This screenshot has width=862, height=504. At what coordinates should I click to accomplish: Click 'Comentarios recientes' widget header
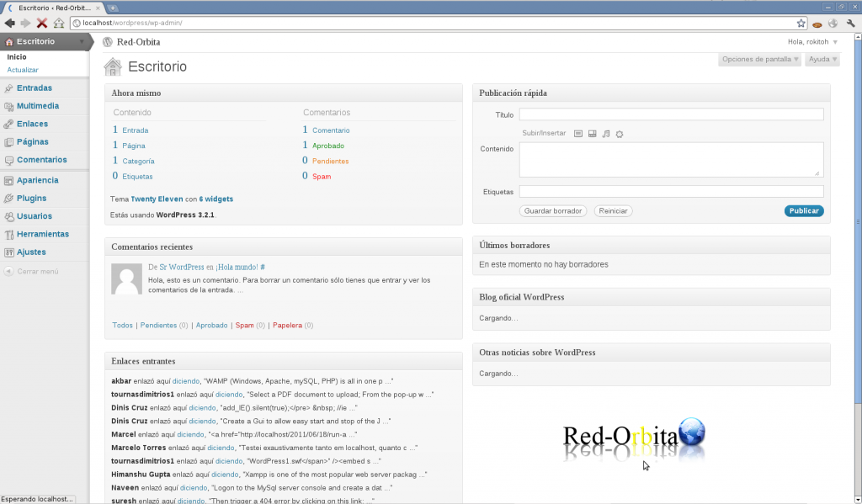pos(283,247)
